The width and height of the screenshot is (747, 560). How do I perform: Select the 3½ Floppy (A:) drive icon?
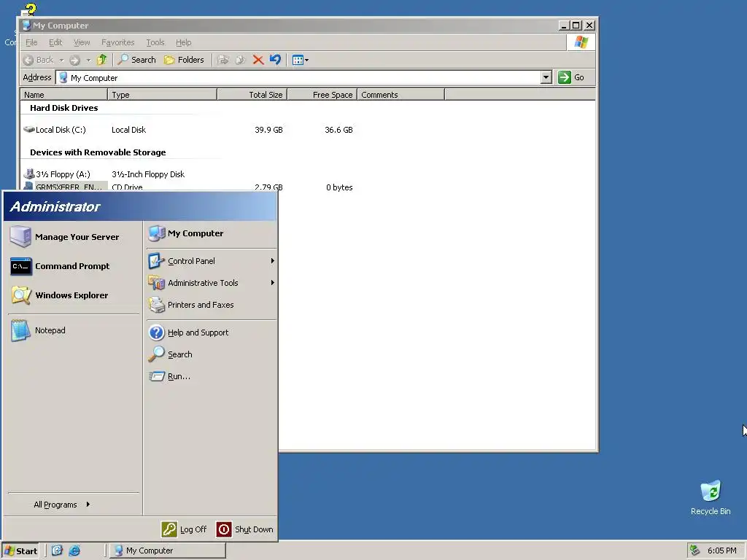(29, 174)
